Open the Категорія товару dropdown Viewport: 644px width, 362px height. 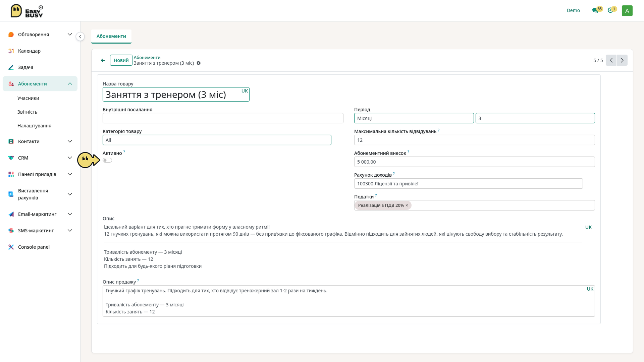point(217,140)
